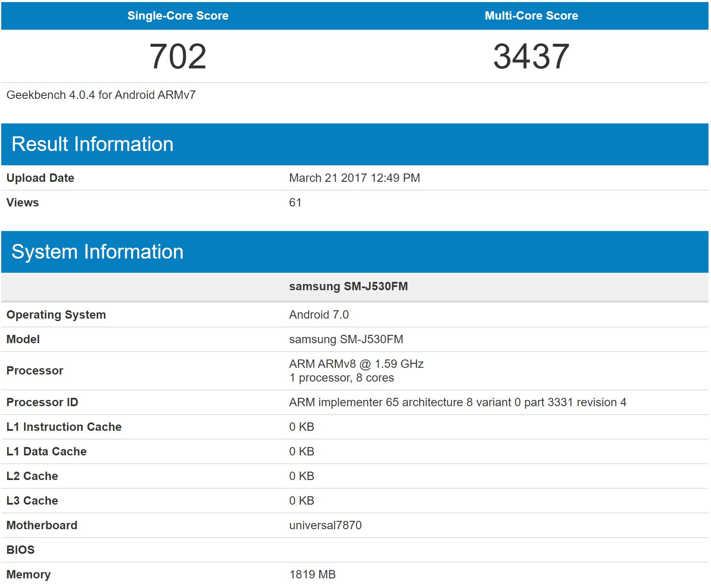Select the multi-core score value 3437
Screen dimensions: 711x588
coord(531,56)
